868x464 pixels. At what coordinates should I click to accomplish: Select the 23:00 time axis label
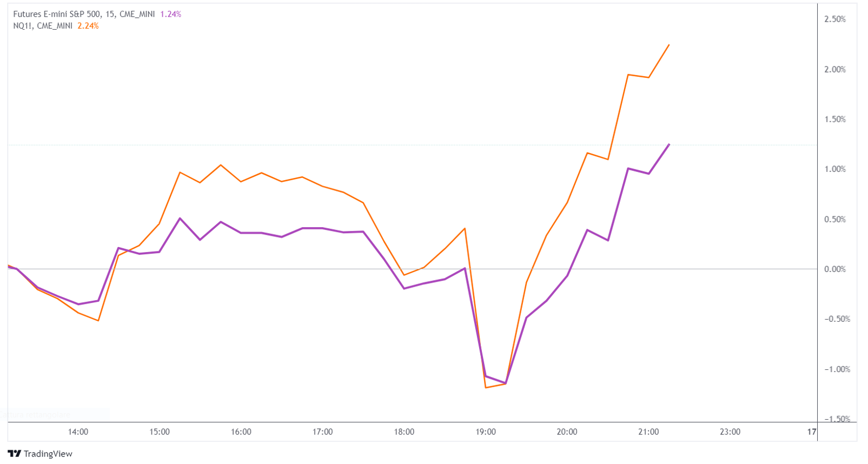click(x=730, y=432)
